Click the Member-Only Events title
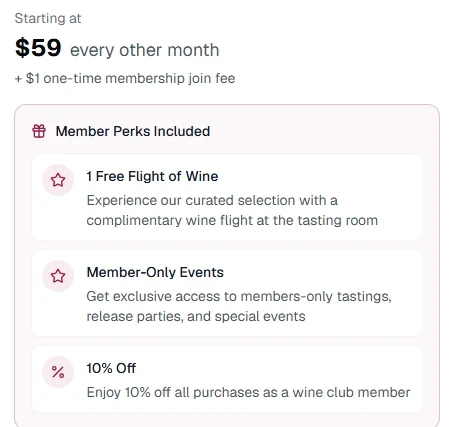 pos(155,272)
